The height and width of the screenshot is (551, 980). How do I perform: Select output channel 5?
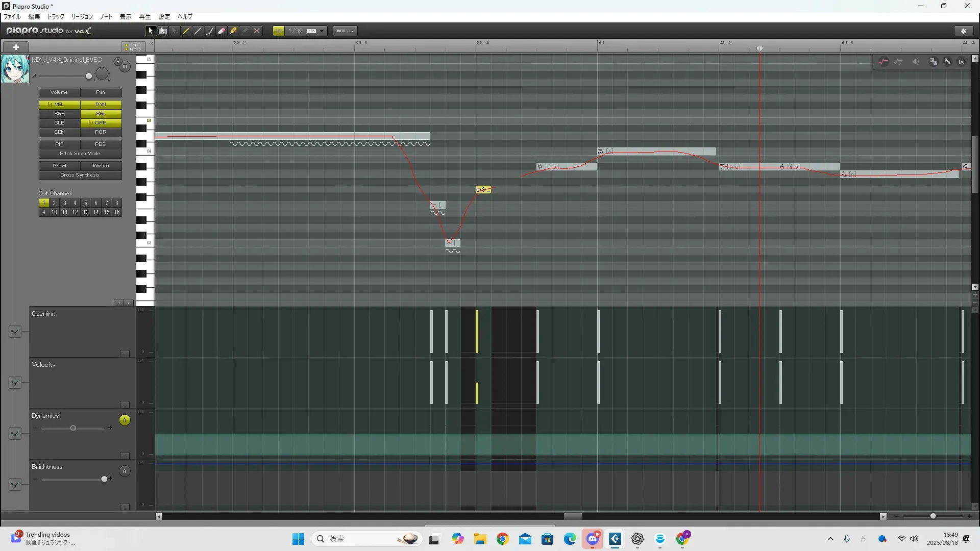pos(85,203)
